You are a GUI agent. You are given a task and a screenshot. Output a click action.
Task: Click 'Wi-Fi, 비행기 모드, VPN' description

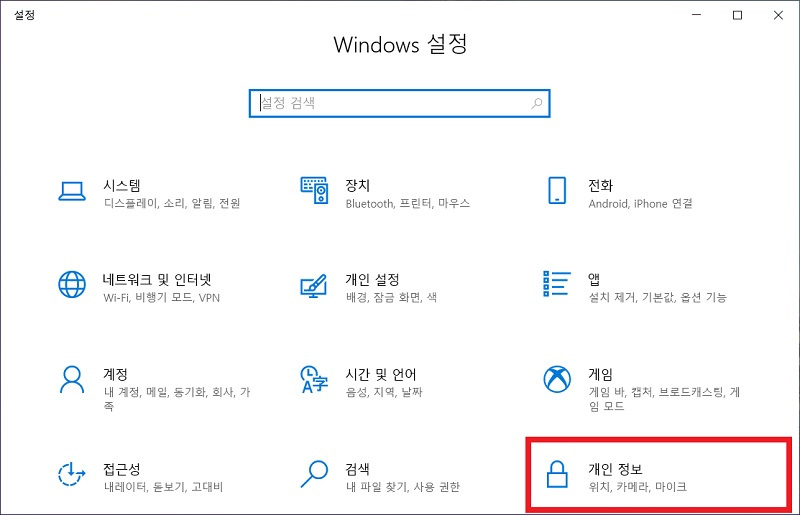161,298
